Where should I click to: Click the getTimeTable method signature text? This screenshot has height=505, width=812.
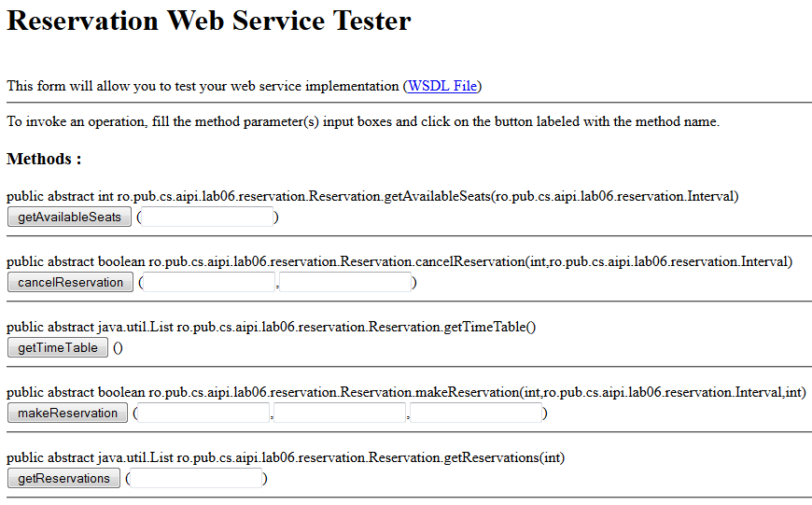(x=272, y=328)
